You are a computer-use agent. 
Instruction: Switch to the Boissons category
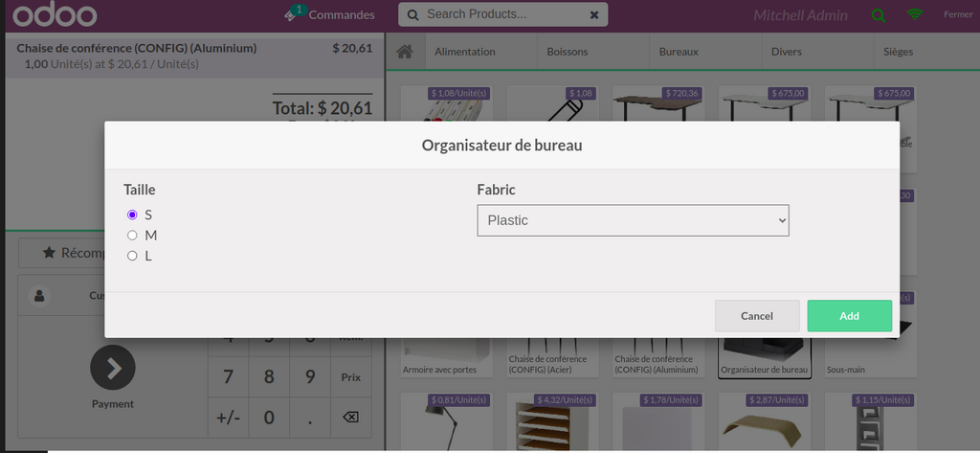point(568,52)
